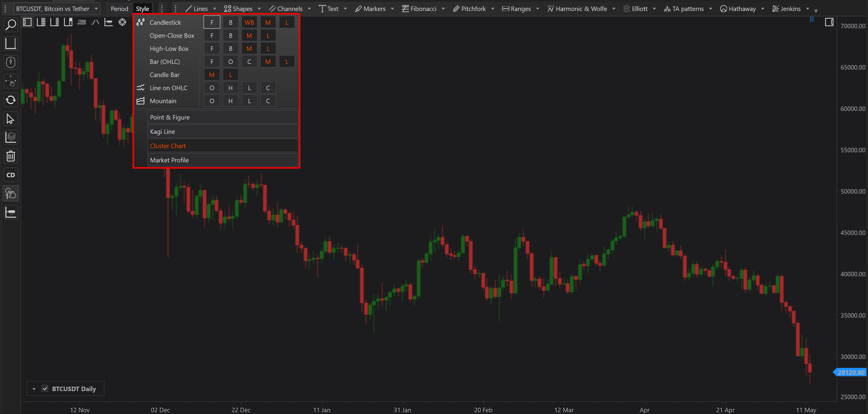The image size is (868, 414).
Task: Select Mountain C style option
Action: [268, 101]
